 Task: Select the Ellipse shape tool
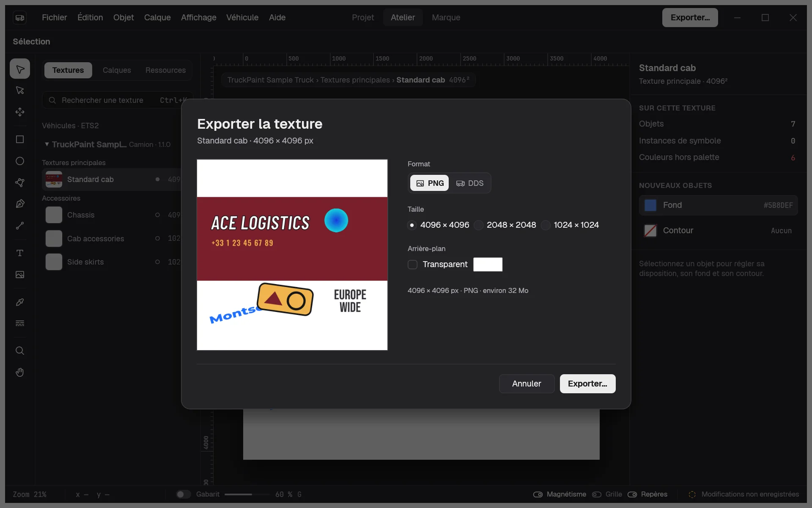click(20, 161)
